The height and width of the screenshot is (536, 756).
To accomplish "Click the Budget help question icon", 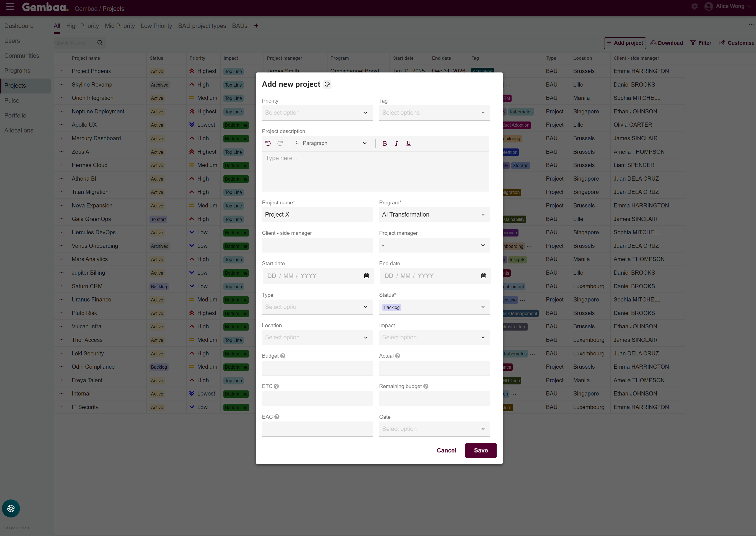I will [x=283, y=356].
